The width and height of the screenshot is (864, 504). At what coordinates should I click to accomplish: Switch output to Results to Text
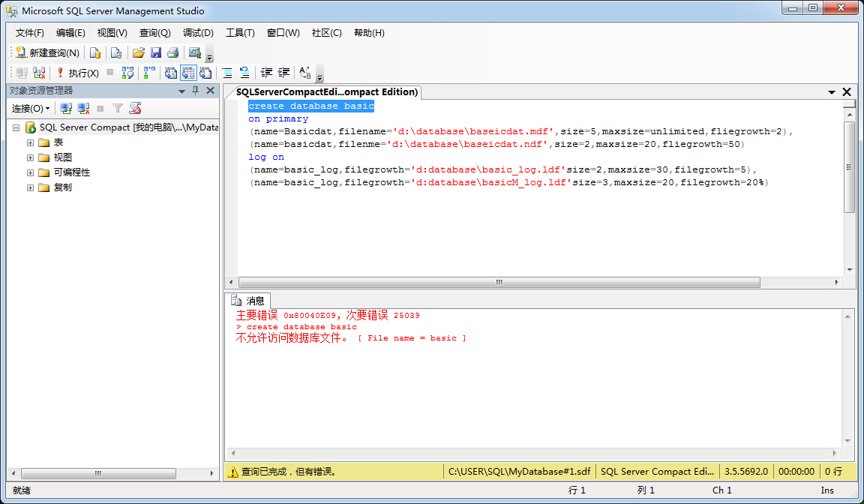point(171,73)
